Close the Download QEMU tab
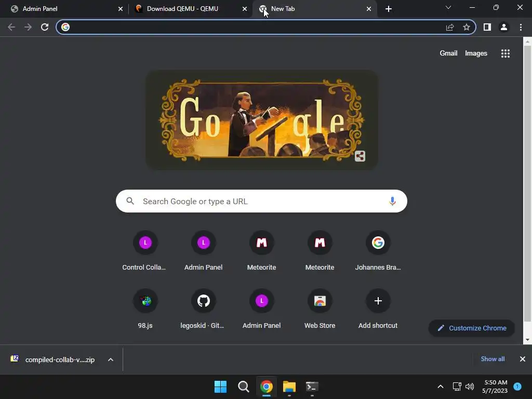 pyautogui.click(x=245, y=9)
